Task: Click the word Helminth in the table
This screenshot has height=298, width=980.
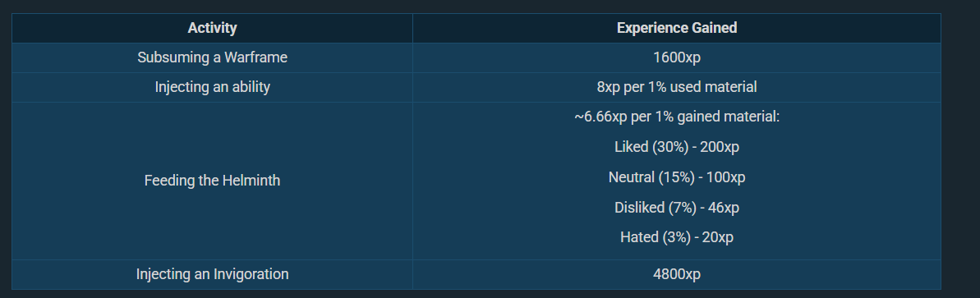Action: (252, 181)
